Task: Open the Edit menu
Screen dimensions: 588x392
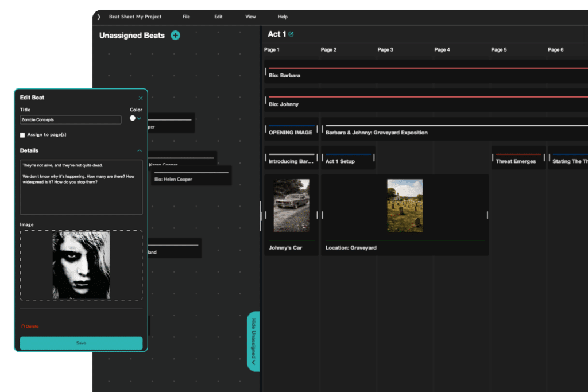Action: coord(218,17)
